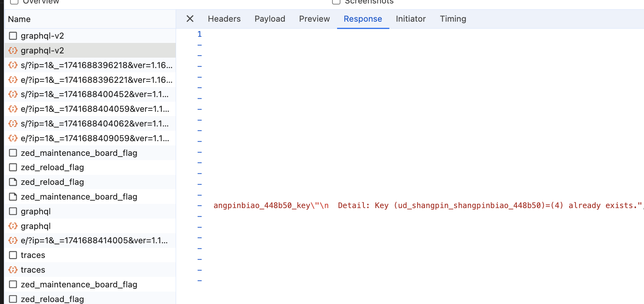644x304 pixels.
Task: Open the Timing tab
Action: 453,19
